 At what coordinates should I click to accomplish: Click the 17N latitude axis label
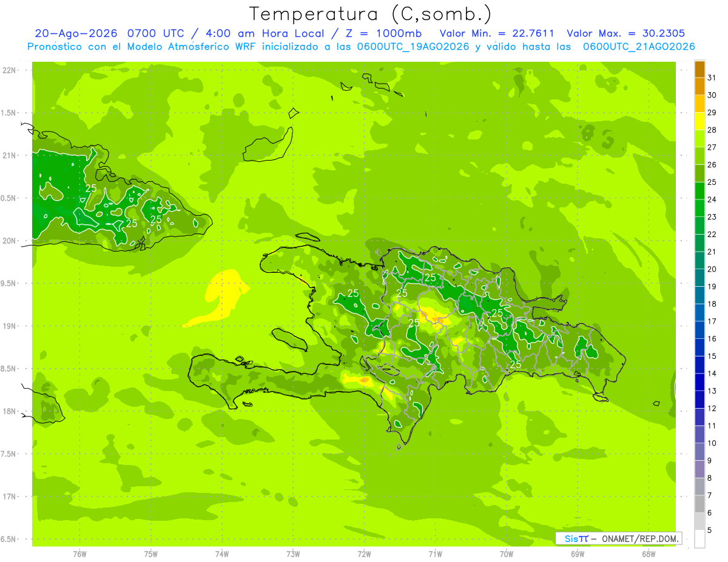pos(10,497)
